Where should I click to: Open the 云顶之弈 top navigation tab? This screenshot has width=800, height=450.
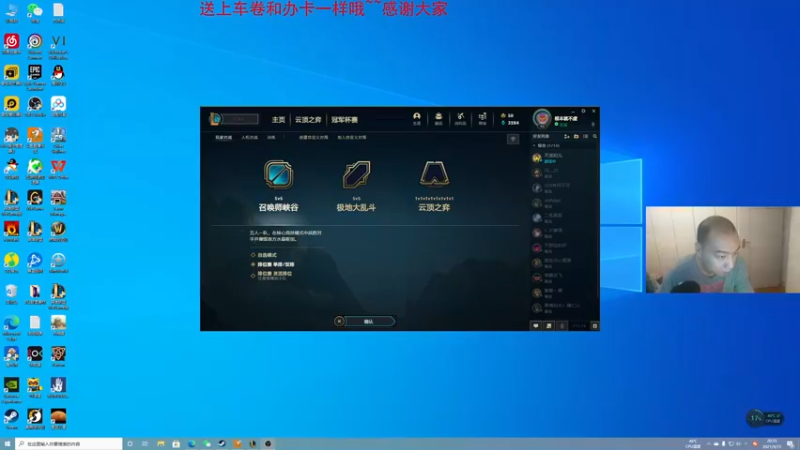308,119
